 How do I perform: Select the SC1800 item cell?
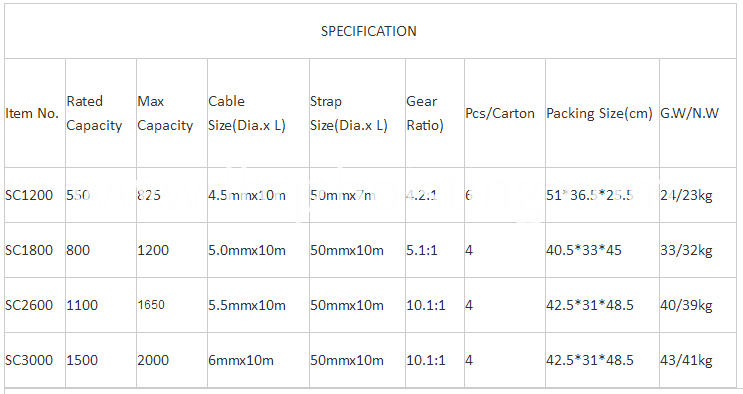[x=29, y=250]
